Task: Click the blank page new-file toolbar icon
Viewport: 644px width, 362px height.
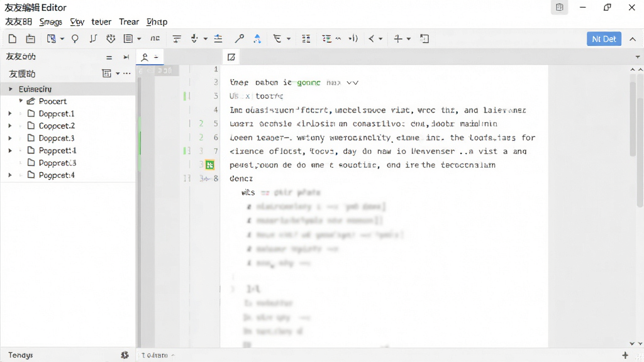Action: point(13,38)
